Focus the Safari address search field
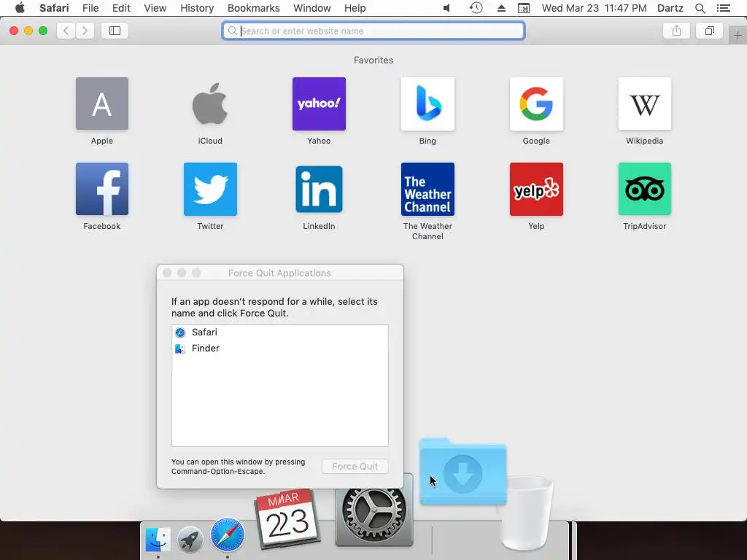Screen dimensions: 747x560 [373, 31]
